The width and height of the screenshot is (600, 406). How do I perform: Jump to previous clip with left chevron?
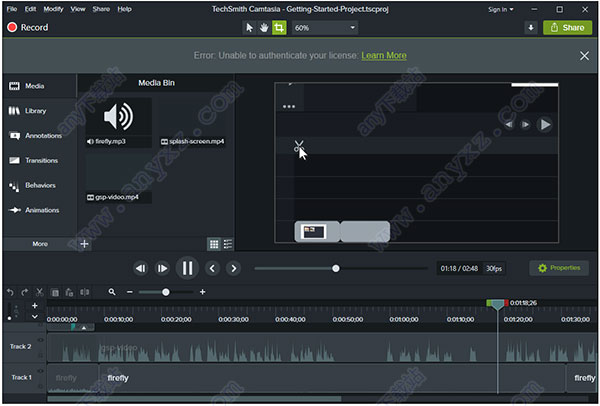(212, 268)
